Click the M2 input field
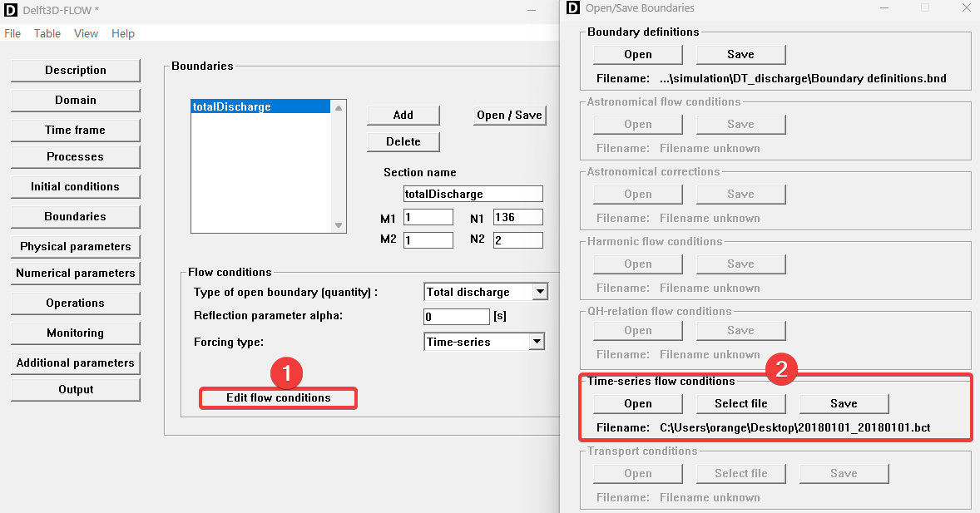Viewport: 980px width, 513px height. click(x=428, y=240)
